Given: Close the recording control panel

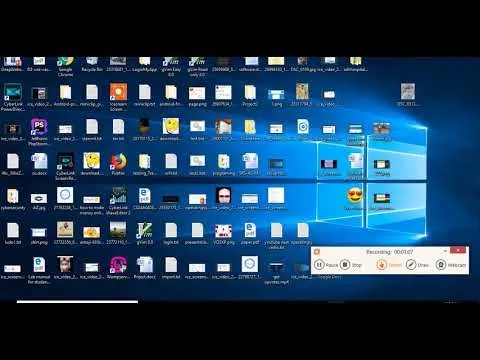Looking at the screenshot, I should [x=458, y=250].
